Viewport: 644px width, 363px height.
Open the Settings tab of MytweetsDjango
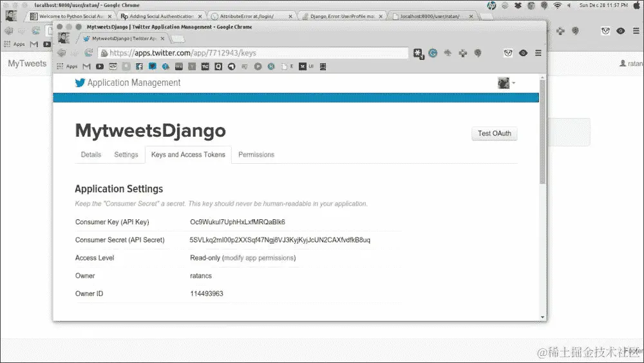(x=126, y=155)
